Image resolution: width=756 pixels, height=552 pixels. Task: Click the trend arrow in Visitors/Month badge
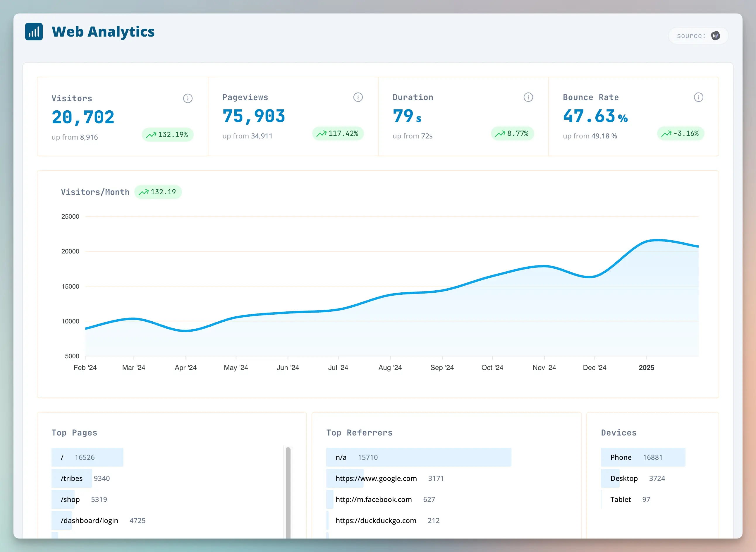click(144, 192)
